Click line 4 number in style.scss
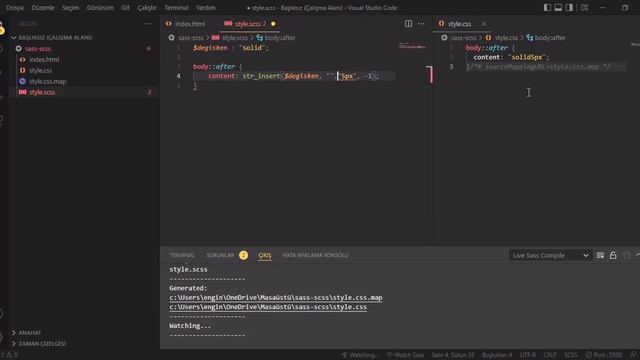This screenshot has width=640, height=360. point(178,76)
